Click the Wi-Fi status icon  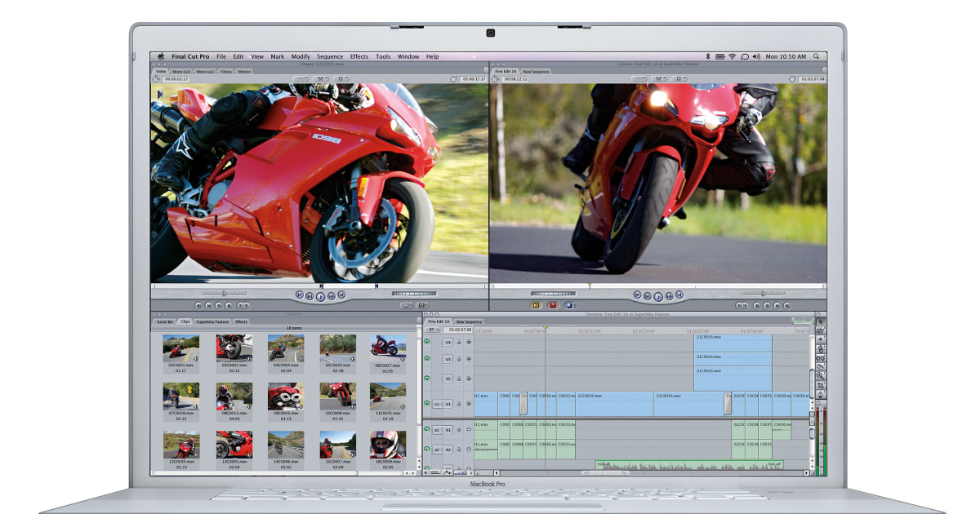(x=733, y=56)
